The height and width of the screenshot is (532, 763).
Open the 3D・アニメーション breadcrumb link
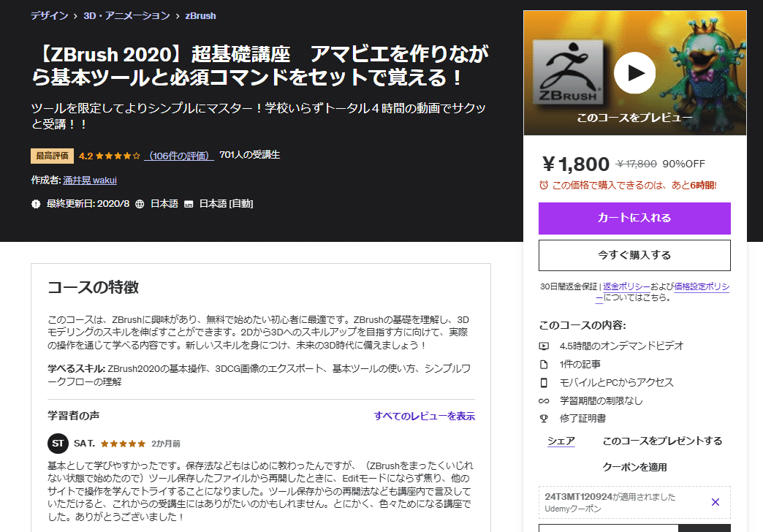(x=126, y=15)
